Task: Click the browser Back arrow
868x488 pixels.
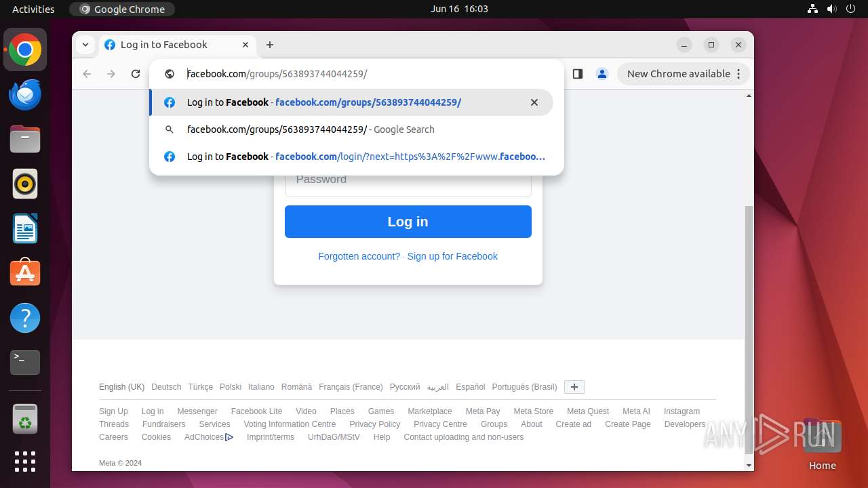Action: [87, 74]
